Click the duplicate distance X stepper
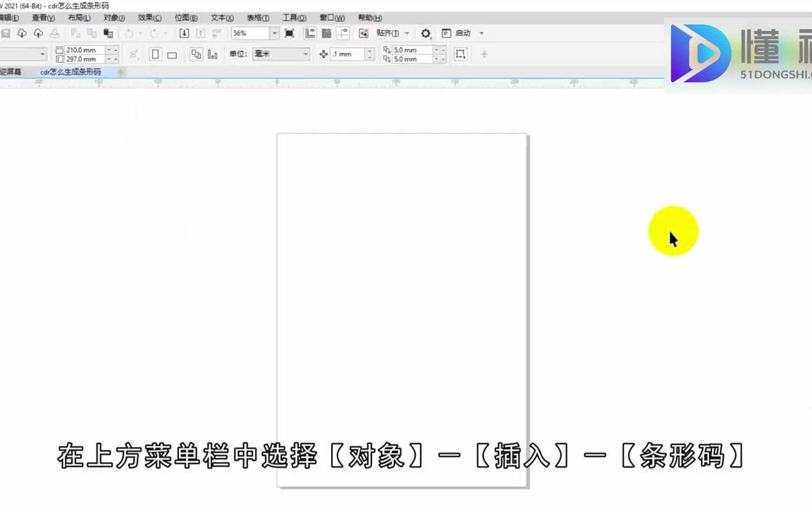This screenshot has height=508, width=812. pos(439,50)
